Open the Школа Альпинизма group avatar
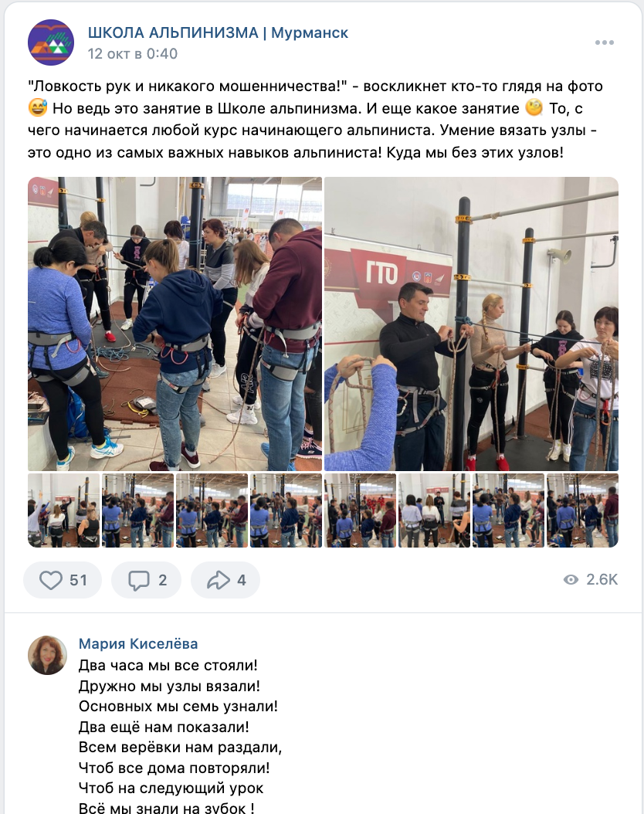This screenshot has width=644, height=814. 51,42
